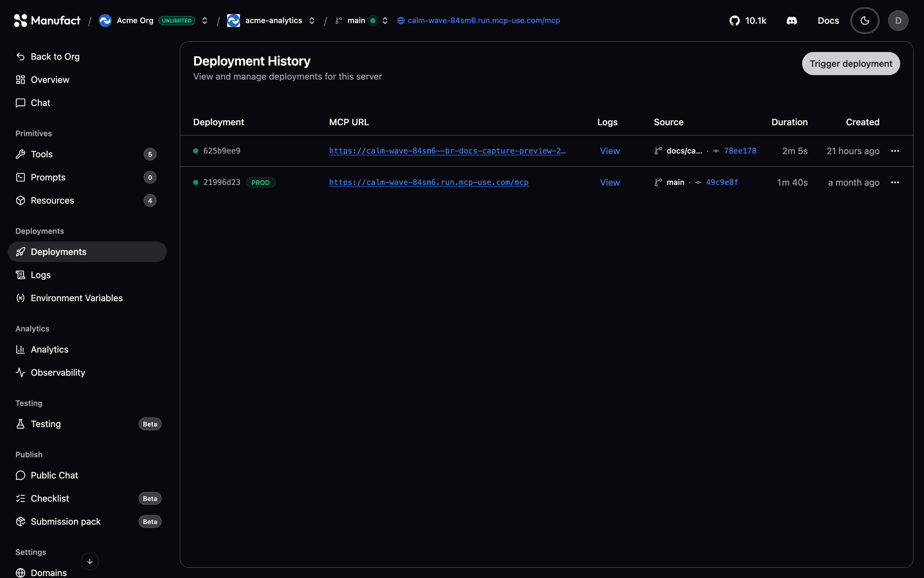Click the Resources count badge 4
This screenshot has width=924, height=578.
pos(150,201)
